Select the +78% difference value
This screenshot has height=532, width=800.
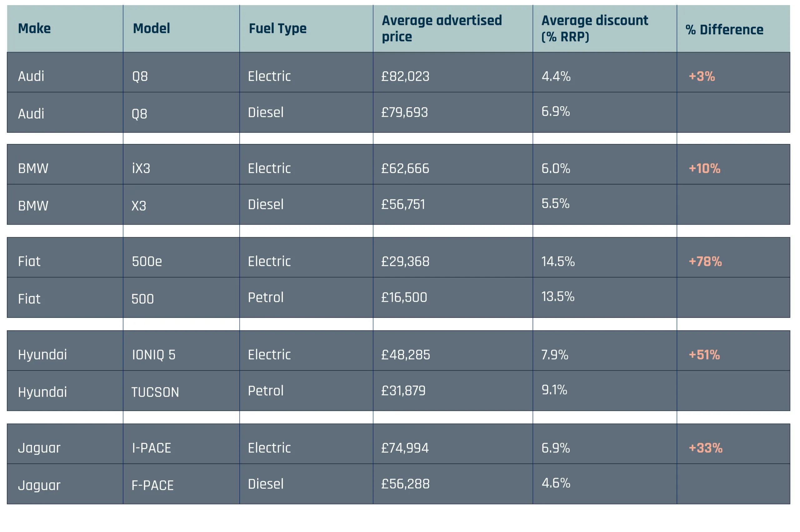pos(705,261)
